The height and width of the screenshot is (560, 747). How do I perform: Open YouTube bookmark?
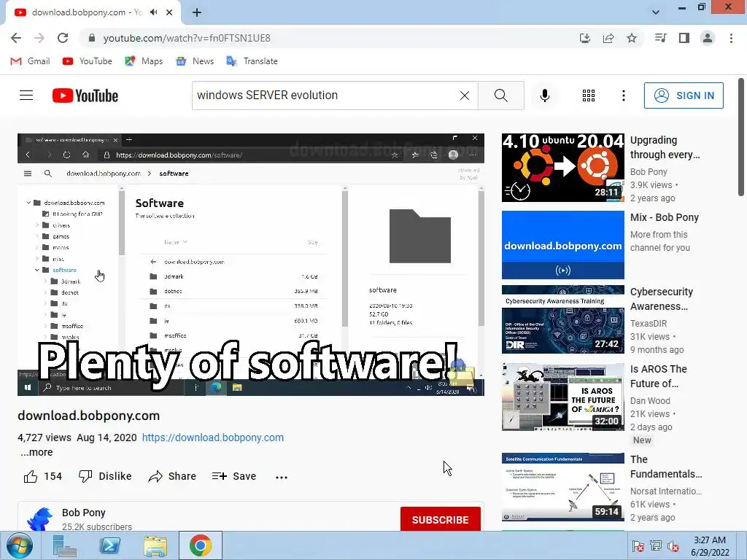pos(88,61)
